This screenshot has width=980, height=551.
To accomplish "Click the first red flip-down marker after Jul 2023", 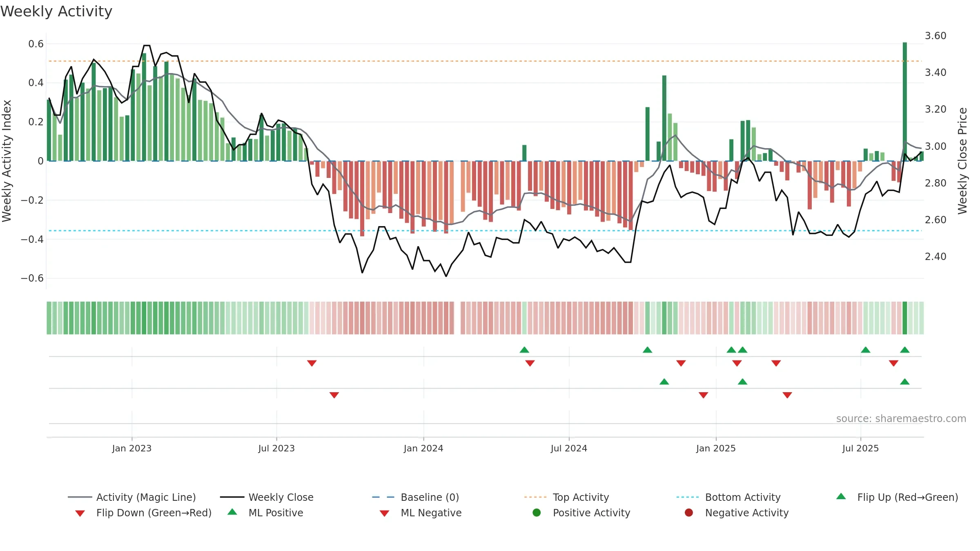I will click(312, 363).
